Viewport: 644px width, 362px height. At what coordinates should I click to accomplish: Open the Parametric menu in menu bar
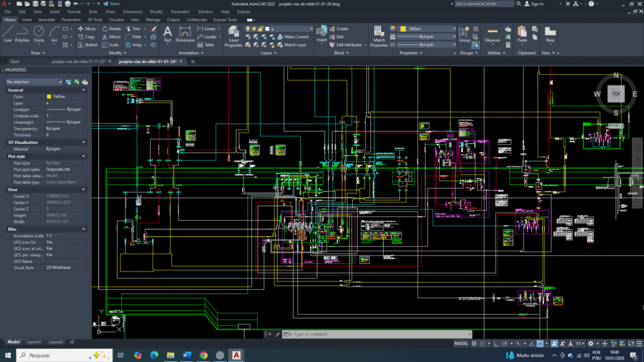(180, 11)
